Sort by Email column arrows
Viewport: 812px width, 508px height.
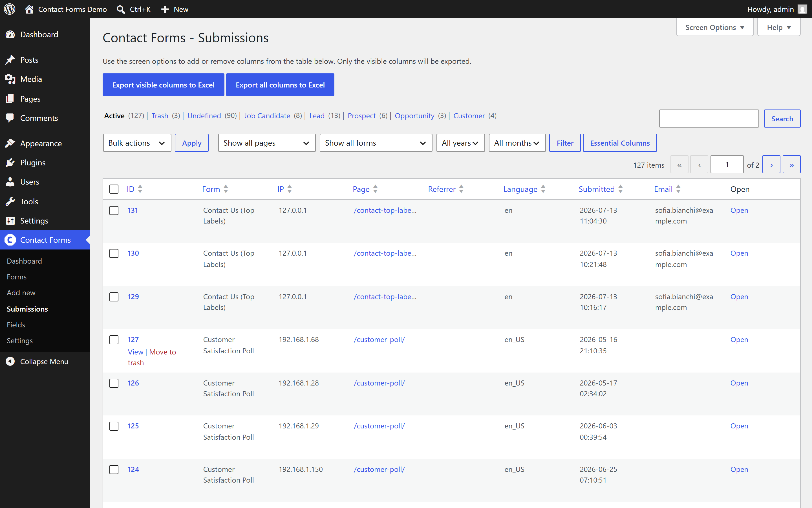[x=678, y=189]
